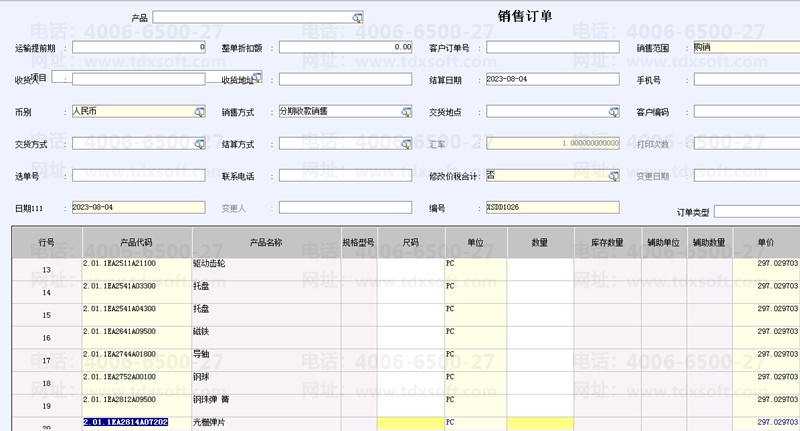Screen dimensions: 800x431
Task: Open lookup icon in 交货方式 field
Action: click(x=199, y=144)
